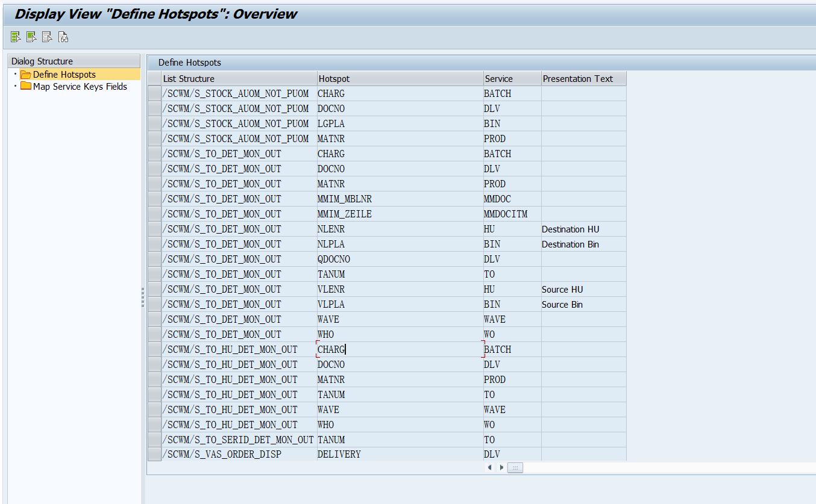Click the Select Block icon on the toolbar

(31, 37)
